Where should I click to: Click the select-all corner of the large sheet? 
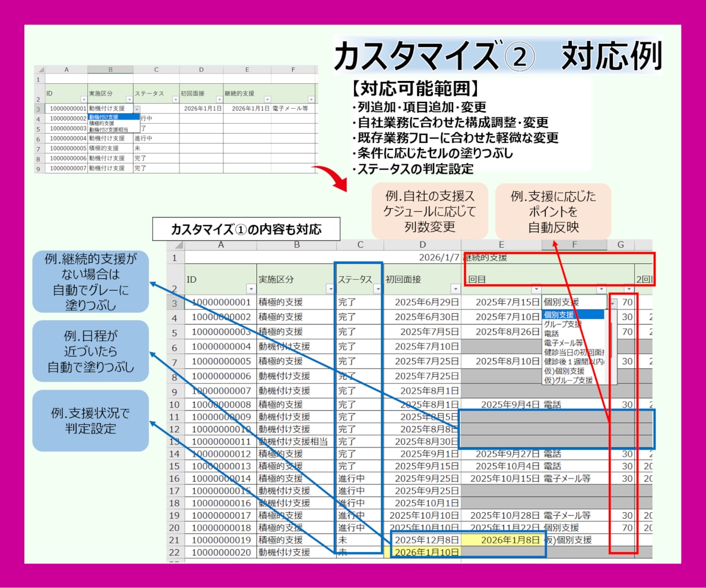click(175, 245)
